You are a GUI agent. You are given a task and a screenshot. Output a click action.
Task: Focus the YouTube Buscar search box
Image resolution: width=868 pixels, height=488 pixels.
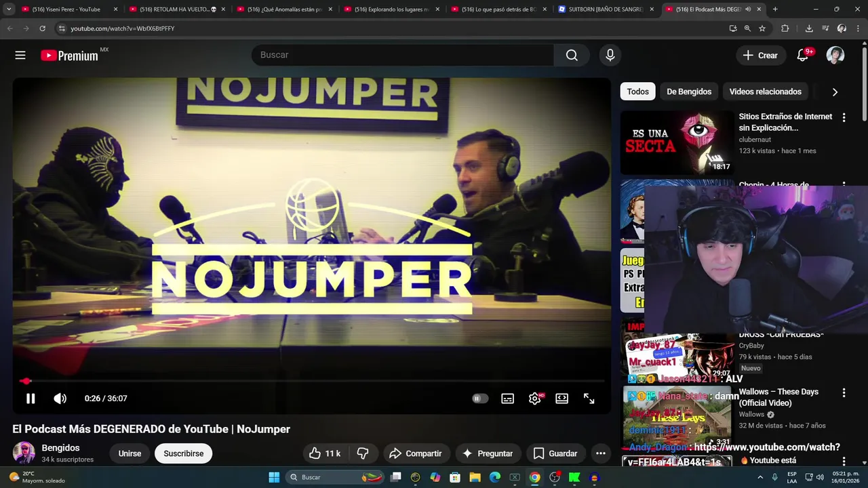click(403, 55)
